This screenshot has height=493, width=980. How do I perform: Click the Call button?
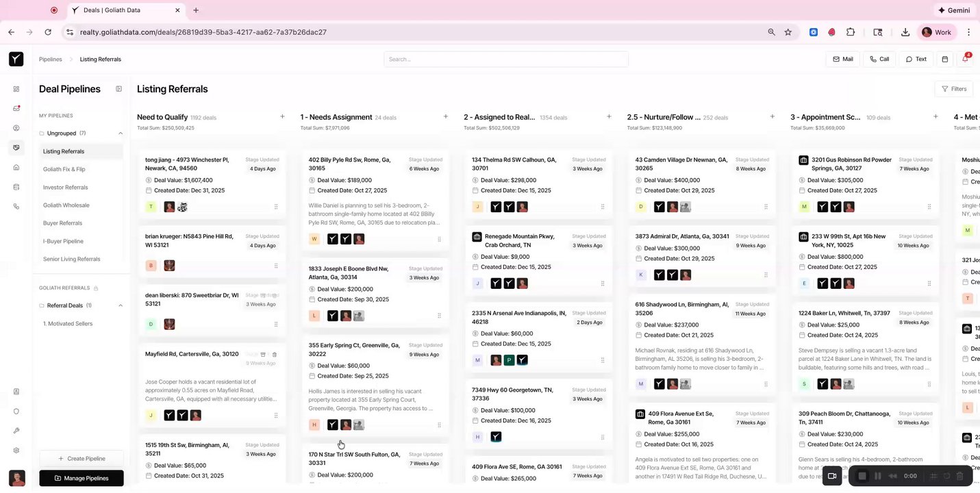(x=879, y=60)
